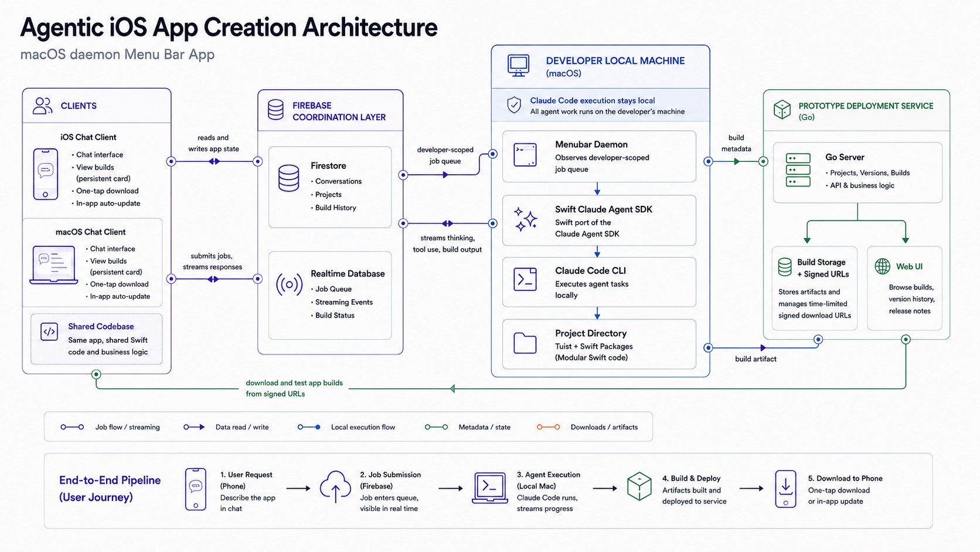980x552 pixels.
Task: Select the Swift Claude Agent SDK sparkle icon
Action: click(525, 220)
